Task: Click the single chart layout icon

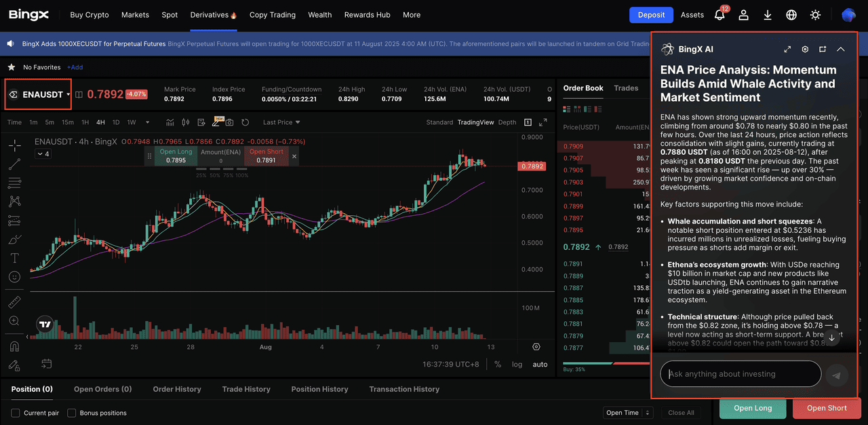Action: [x=528, y=122]
